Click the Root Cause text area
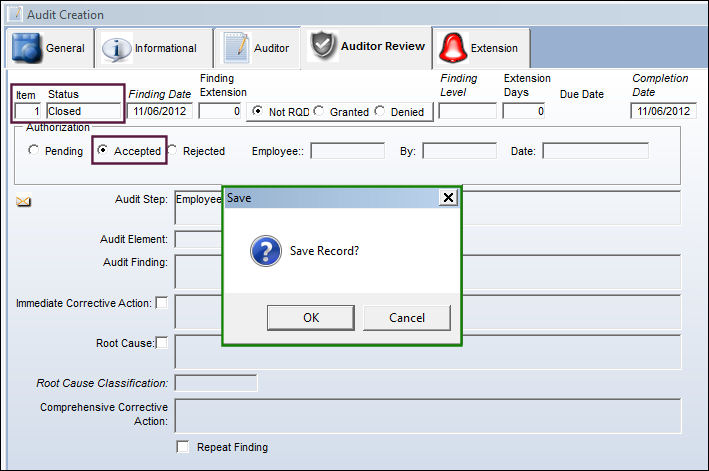The image size is (709, 471). pyautogui.click(x=427, y=352)
